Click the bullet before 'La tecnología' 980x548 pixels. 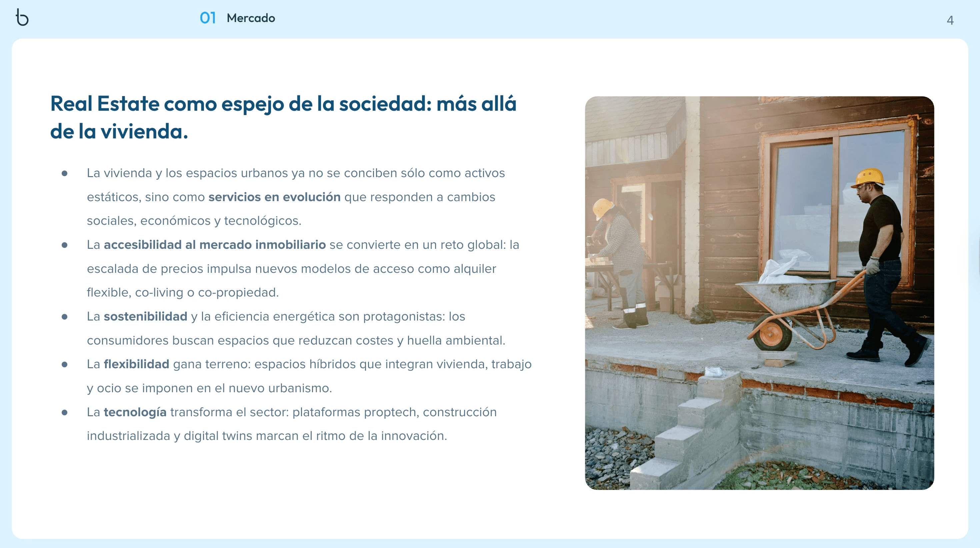click(x=65, y=413)
